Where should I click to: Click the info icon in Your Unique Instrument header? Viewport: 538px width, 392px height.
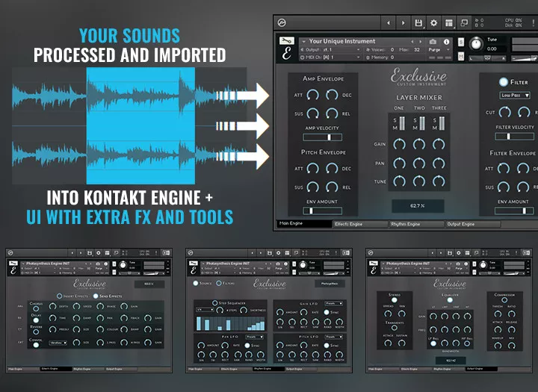point(446,42)
